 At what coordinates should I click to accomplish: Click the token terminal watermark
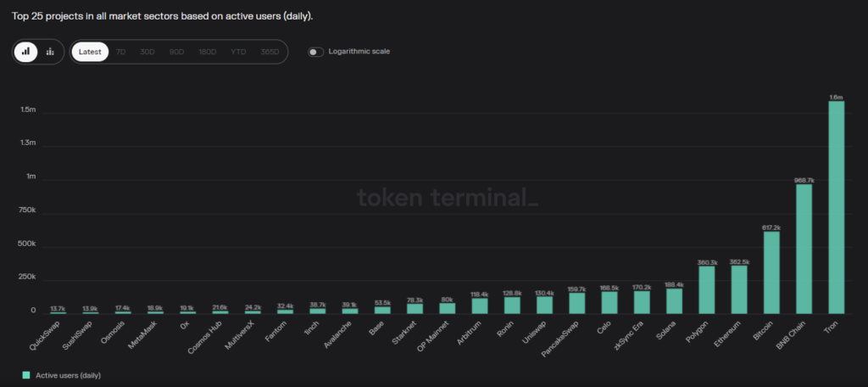(447, 198)
